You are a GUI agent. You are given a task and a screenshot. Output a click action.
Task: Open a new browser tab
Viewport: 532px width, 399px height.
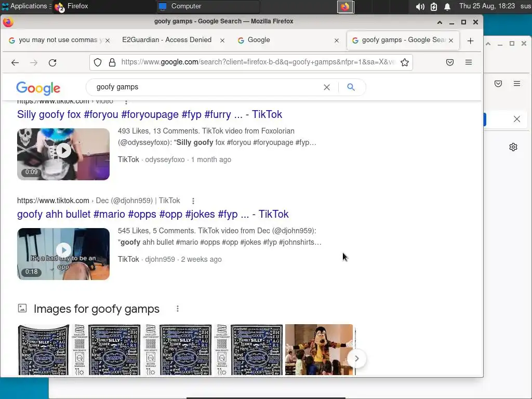click(470, 41)
